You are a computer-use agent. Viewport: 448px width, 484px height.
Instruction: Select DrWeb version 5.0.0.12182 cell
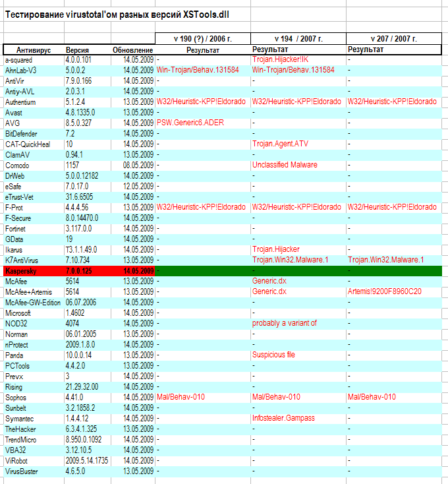coord(88,175)
